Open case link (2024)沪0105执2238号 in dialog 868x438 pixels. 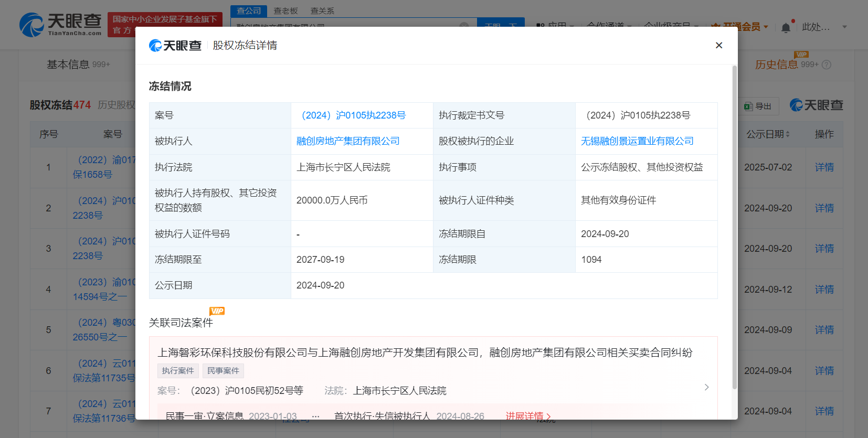tap(351, 115)
